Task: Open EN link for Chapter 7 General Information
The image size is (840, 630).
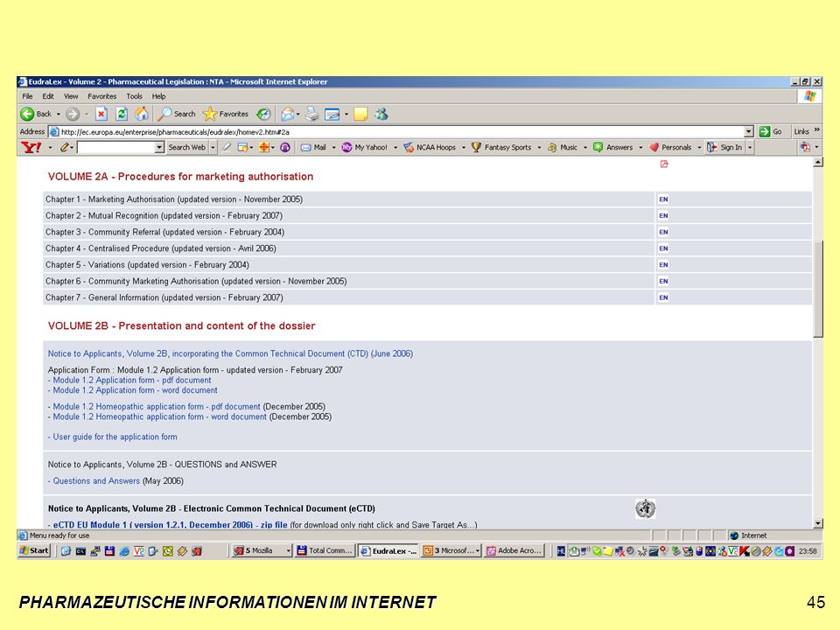Action: click(663, 297)
